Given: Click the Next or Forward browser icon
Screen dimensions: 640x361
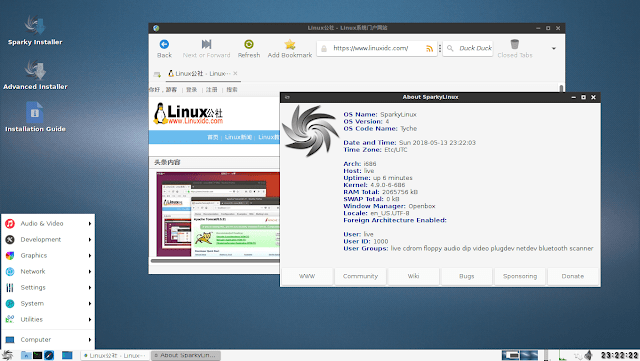Looking at the screenshot, I should click(207, 44).
